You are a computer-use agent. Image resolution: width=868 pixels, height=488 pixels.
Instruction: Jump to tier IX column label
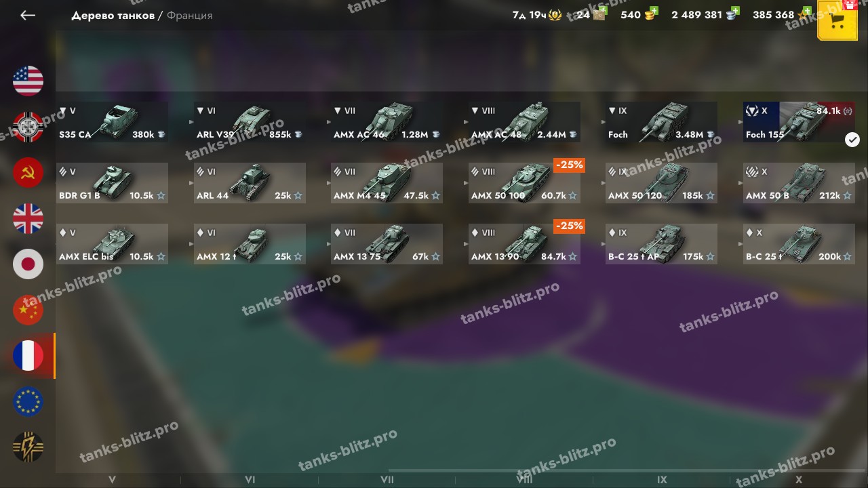click(x=662, y=480)
